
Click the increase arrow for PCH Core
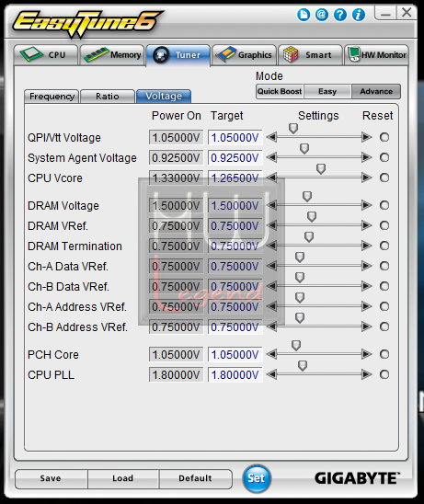(366, 354)
